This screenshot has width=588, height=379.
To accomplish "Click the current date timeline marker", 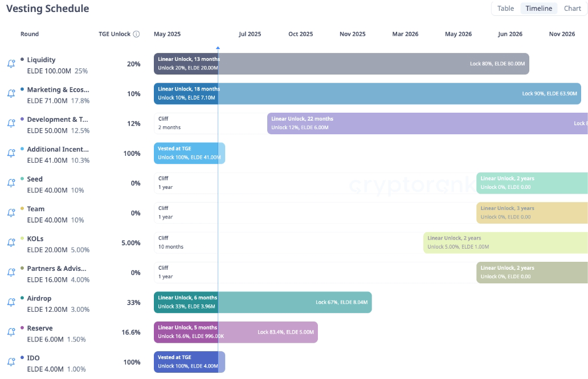I will tap(218, 50).
